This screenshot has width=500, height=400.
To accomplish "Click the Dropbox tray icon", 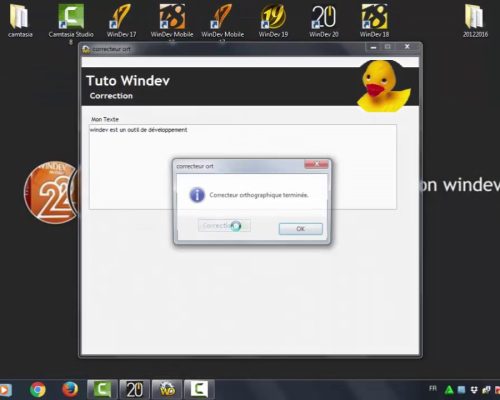I will pos(474,389).
